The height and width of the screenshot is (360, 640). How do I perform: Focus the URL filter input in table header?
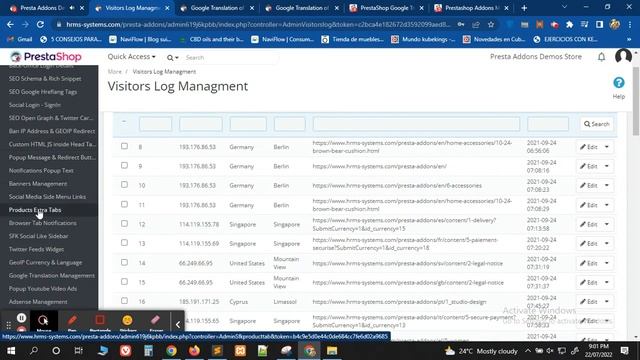pos(416,124)
